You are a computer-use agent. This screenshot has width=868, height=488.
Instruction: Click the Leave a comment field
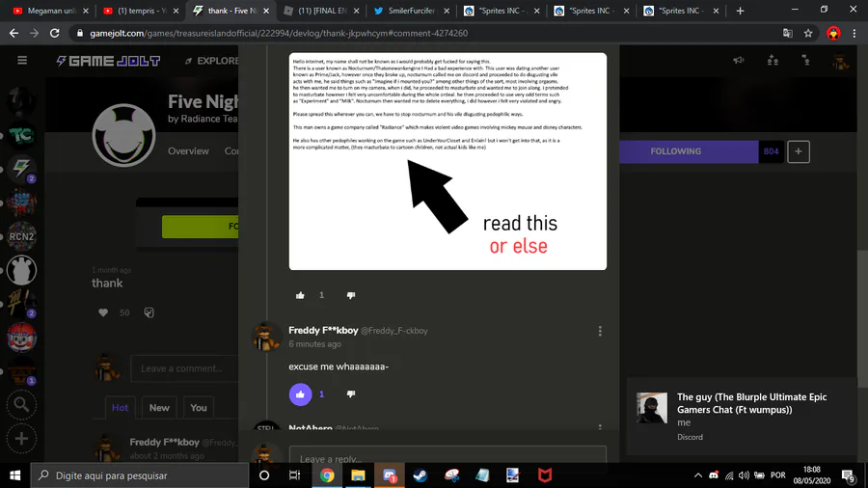[x=184, y=368]
